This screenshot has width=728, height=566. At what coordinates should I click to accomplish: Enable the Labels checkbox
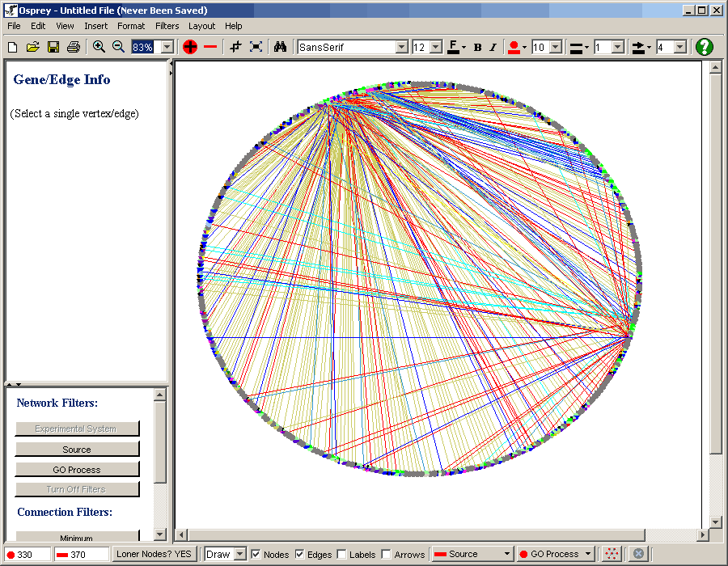341,554
